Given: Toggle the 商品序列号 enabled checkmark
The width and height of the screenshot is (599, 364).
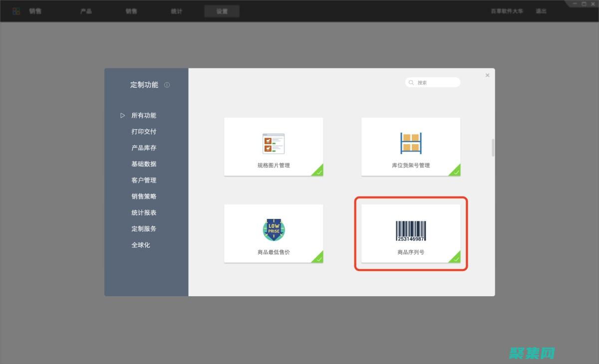Looking at the screenshot, I should pyautogui.click(x=456, y=258).
